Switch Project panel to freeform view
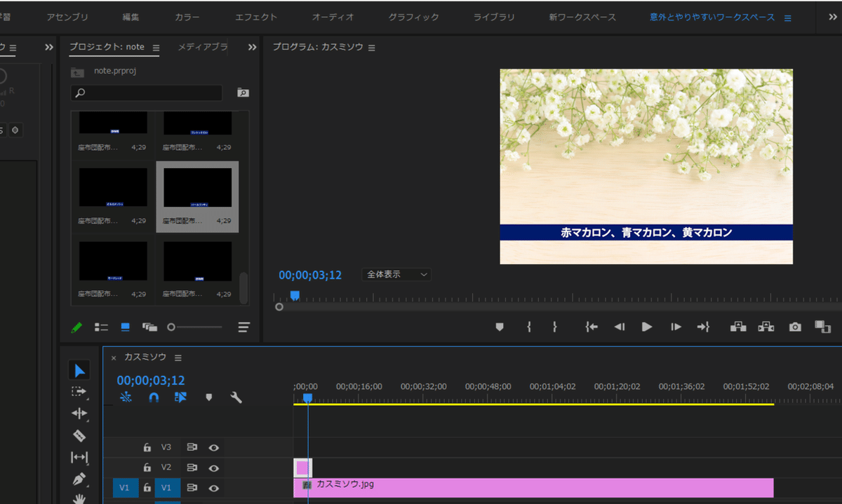 [x=149, y=327]
